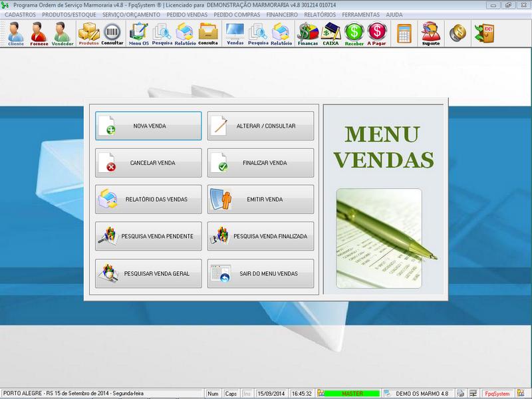Viewport: 532px width, 399px height.
Task: Open the Menu OS icon
Action: click(x=139, y=34)
